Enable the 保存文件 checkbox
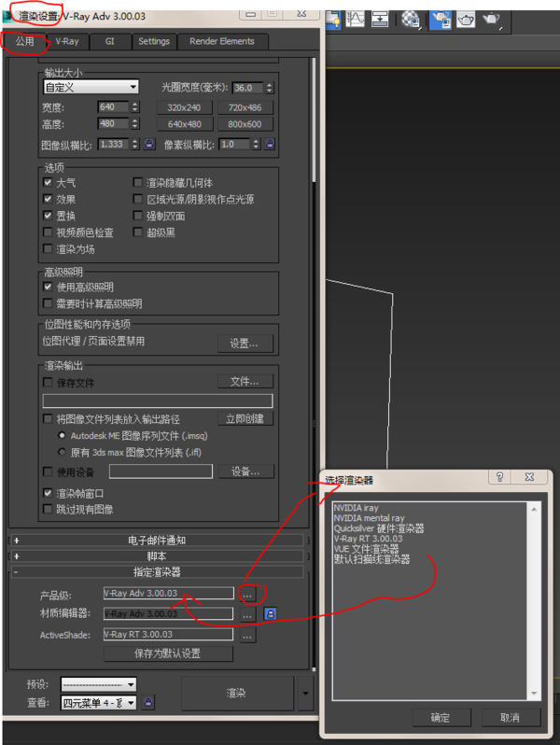 coord(48,382)
